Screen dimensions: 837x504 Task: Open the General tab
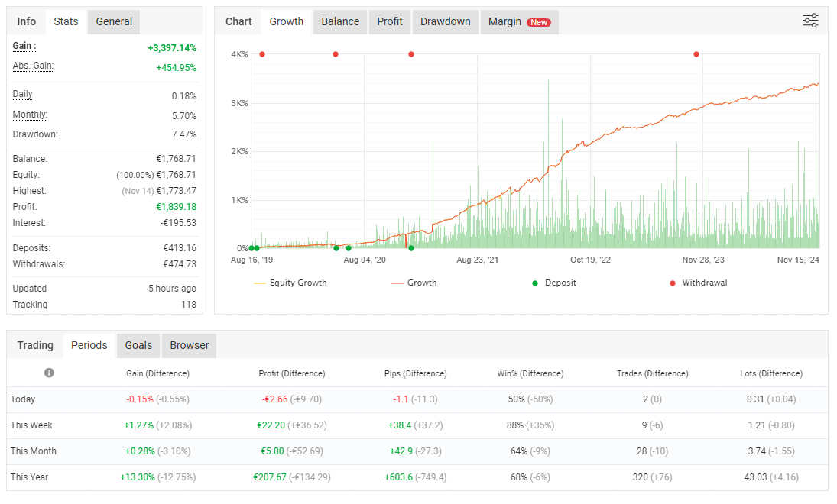click(x=114, y=21)
